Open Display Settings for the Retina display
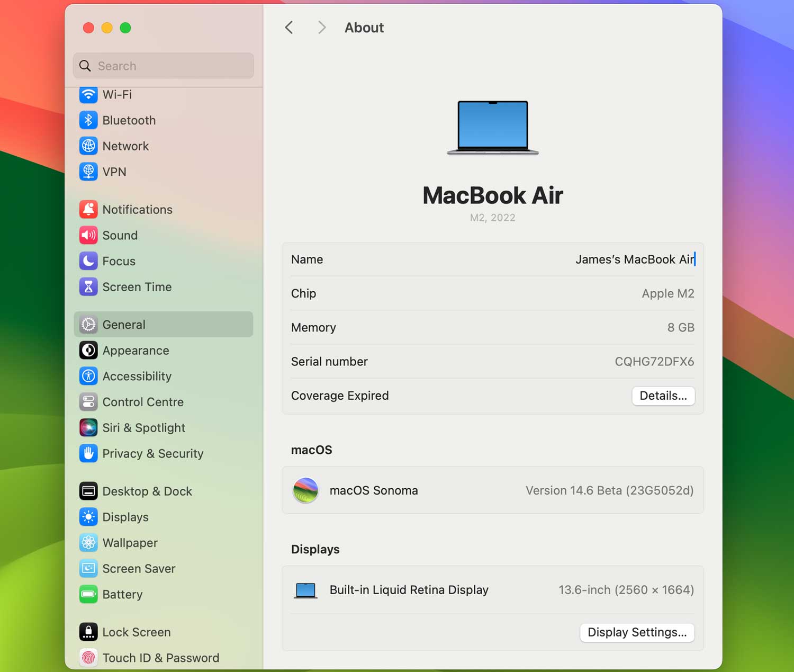794x672 pixels. [637, 632]
